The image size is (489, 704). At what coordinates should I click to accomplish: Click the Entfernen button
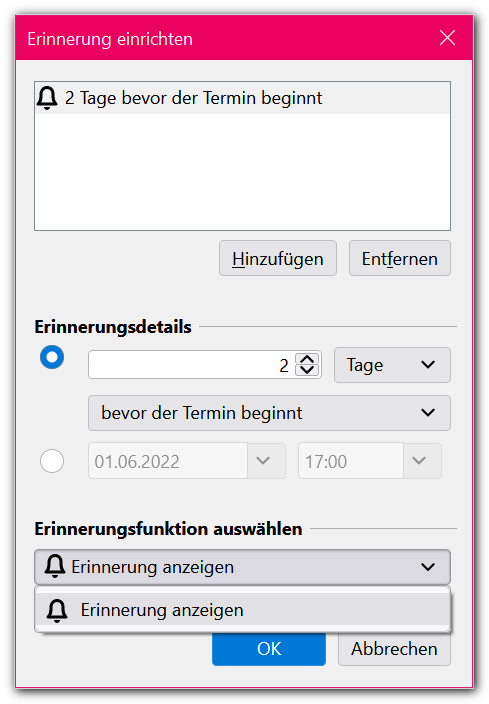pyautogui.click(x=400, y=258)
